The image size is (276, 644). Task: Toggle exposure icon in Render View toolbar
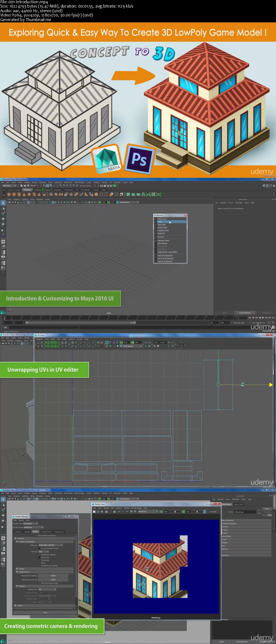[161, 512]
